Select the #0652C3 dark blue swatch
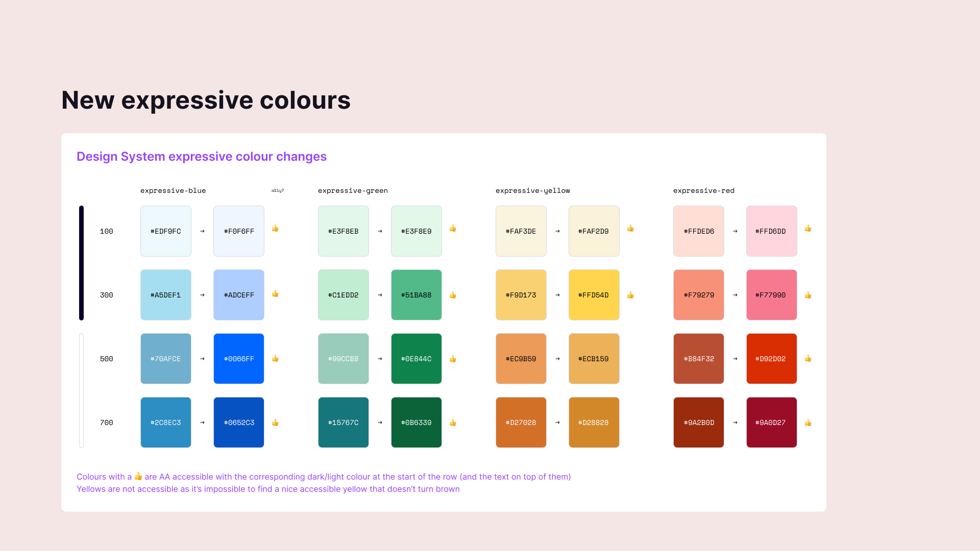The height and width of the screenshot is (551, 980). click(x=239, y=422)
